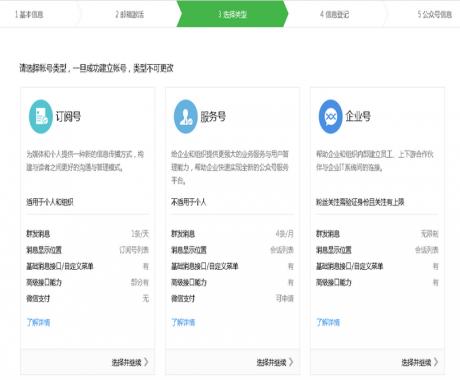460x380 pixels.
Task: Select the active step 3 选择类型
Action: 232,14
